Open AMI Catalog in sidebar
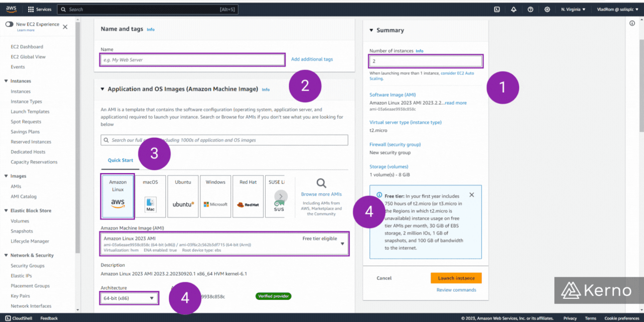The image size is (644, 322). point(24,197)
